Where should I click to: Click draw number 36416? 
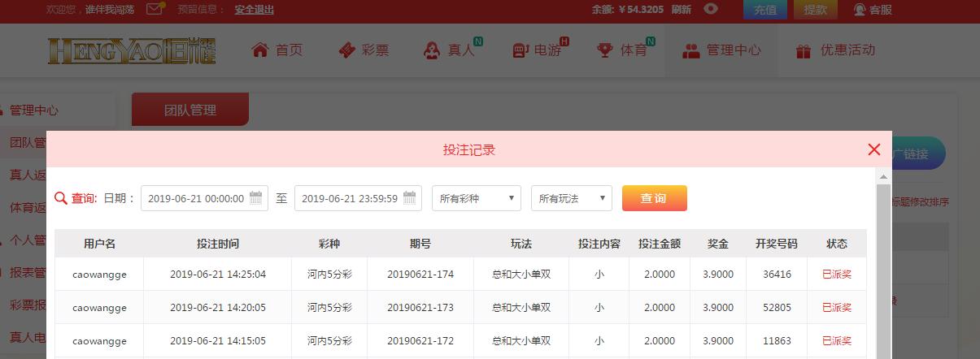click(x=777, y=275)
